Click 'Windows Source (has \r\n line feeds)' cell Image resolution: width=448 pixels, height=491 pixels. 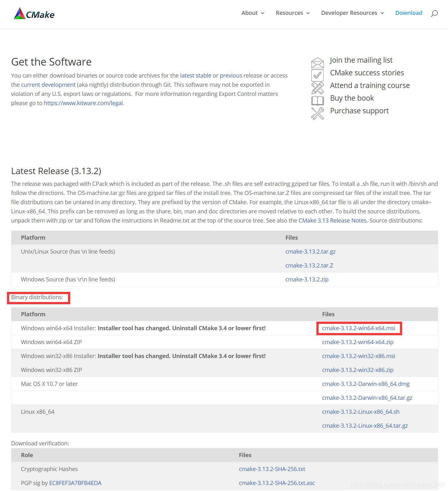(x=68, y=280)
